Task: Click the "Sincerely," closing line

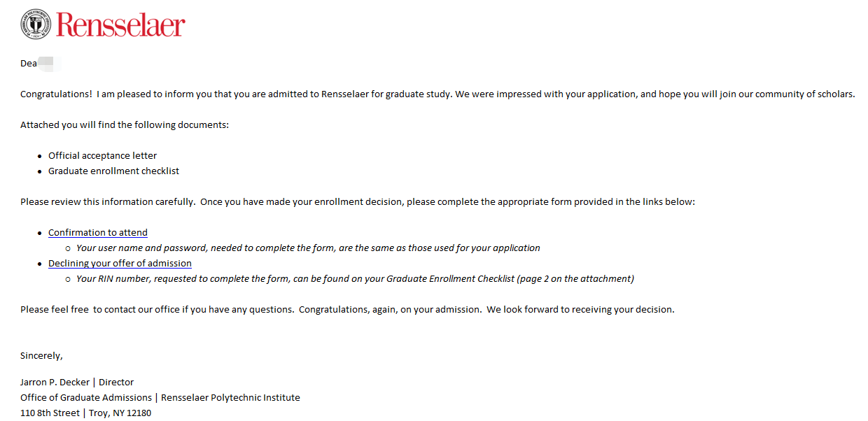Action: pos(41,356)
